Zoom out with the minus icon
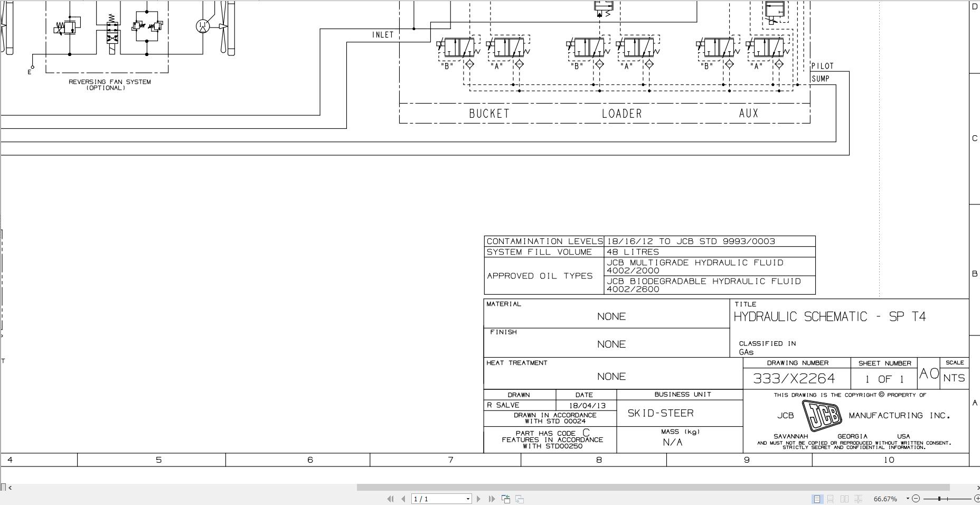The height and width of the screenshot is (505, 980). tap(916, 499)
